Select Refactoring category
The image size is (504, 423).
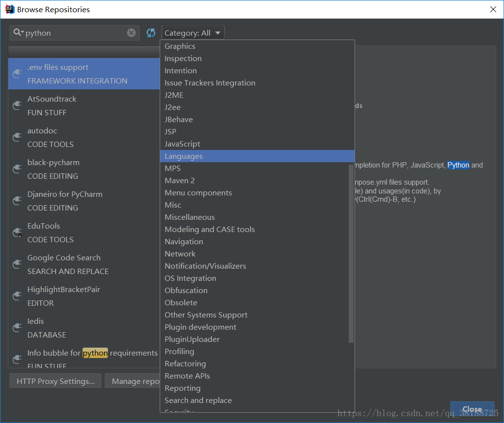point(257,364)
